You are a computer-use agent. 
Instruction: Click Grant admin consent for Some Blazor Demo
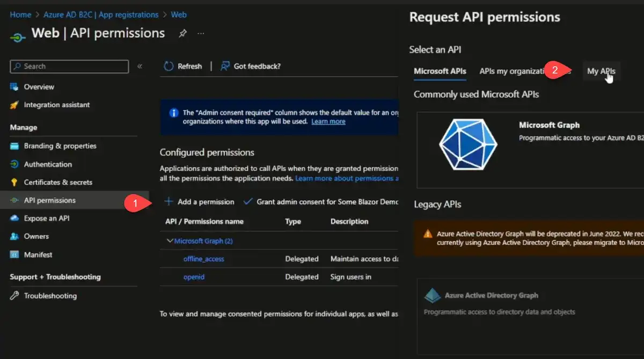(321, 202)
